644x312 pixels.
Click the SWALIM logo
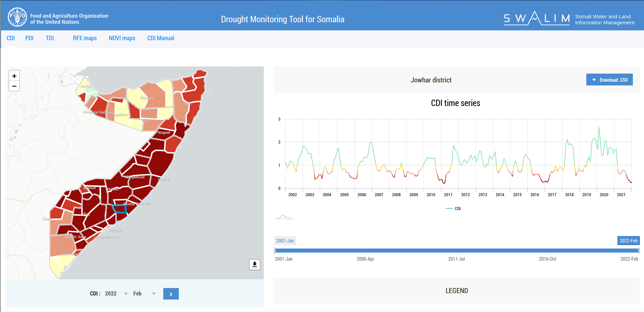coord(537,19)
